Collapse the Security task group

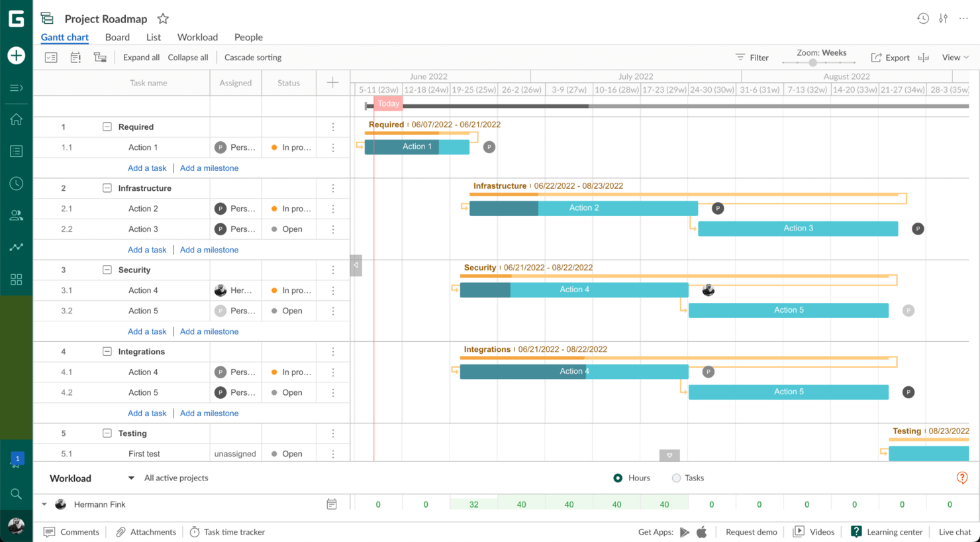tap(107, 270)
